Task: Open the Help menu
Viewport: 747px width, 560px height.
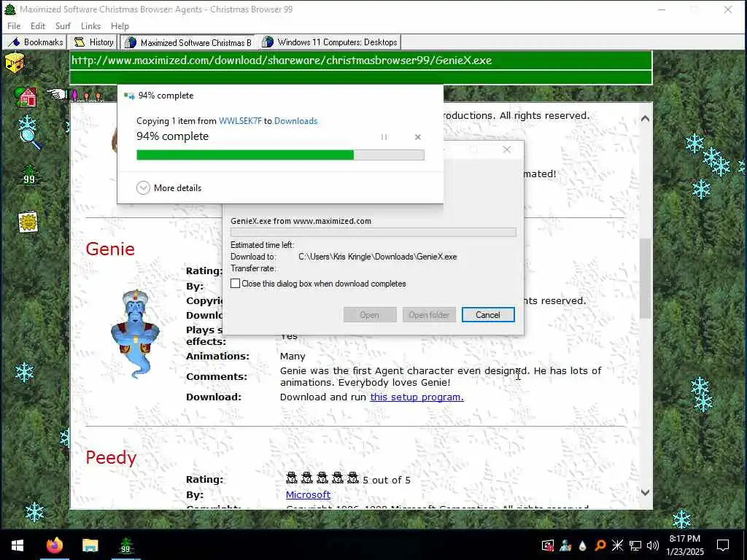Action: point(120,26)
